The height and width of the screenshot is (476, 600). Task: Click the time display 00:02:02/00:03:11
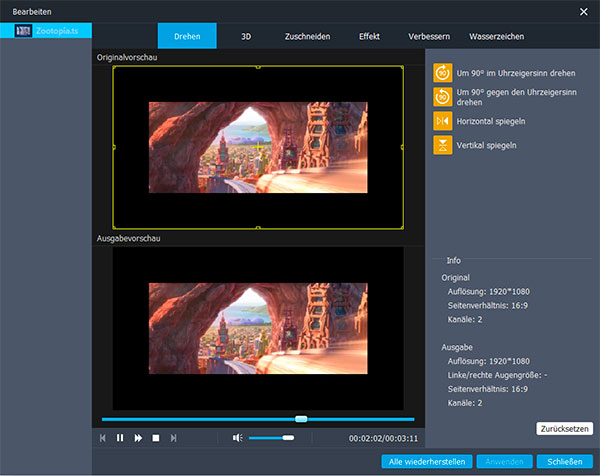tap(383, 438)
